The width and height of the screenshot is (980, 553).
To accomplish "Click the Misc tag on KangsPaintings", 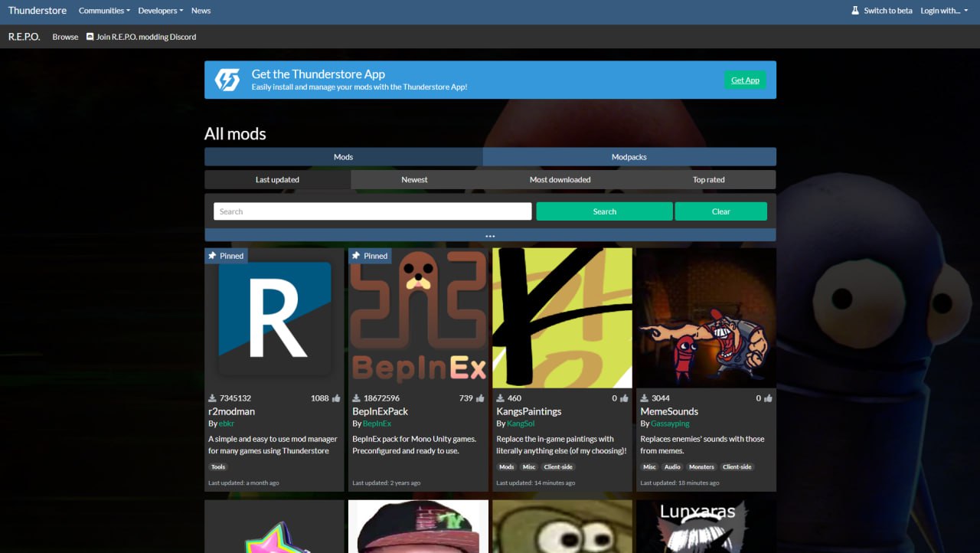I will coord(529,466).
